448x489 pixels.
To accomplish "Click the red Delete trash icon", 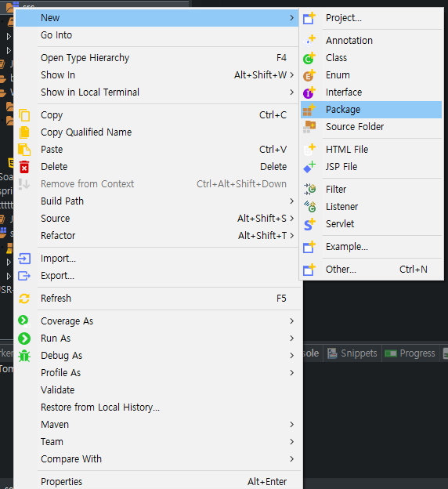I will click(x=24, y=167).
